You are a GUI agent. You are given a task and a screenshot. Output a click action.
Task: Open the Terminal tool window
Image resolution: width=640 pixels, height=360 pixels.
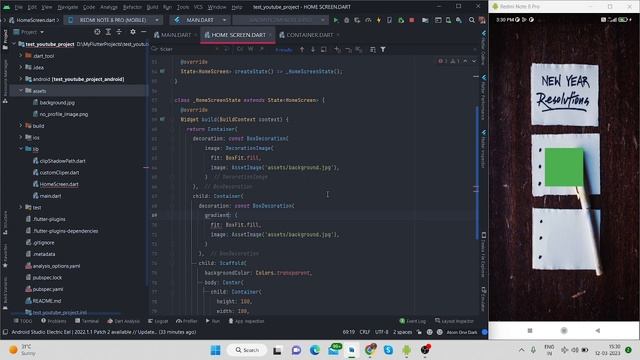tap(87, 321)
